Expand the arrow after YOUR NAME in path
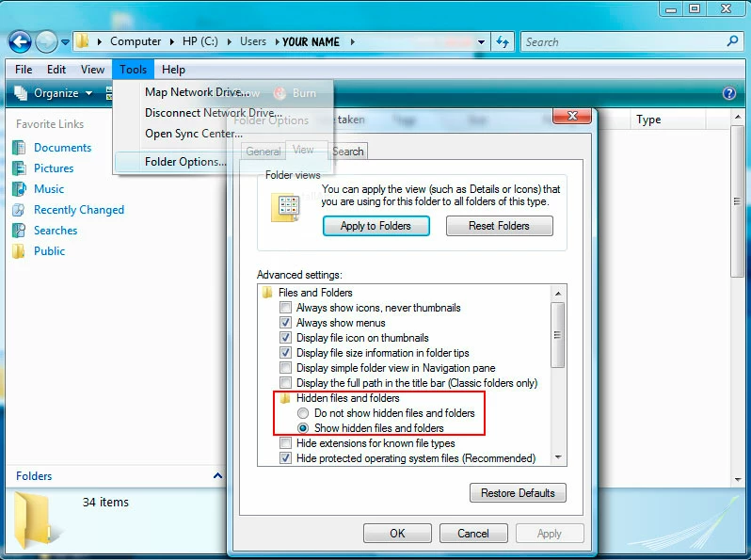This screenshot has width=751, height=560. (x=353, y=41)
